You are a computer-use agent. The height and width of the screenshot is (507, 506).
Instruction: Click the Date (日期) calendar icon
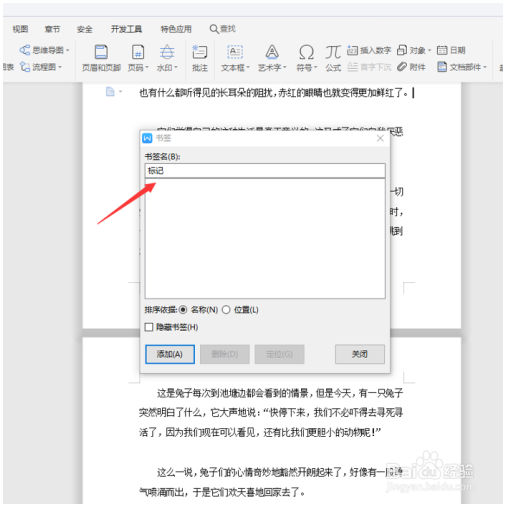click(x=442, y=50)
